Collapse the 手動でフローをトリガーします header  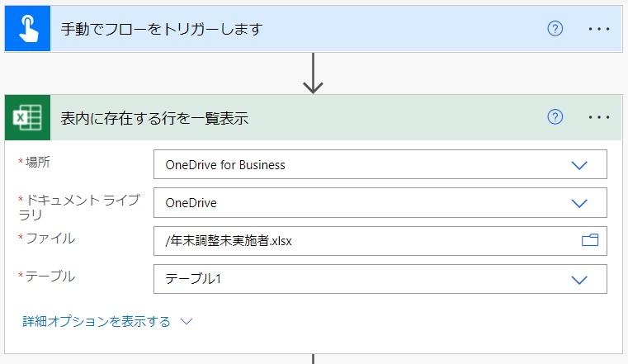(314, 28)
